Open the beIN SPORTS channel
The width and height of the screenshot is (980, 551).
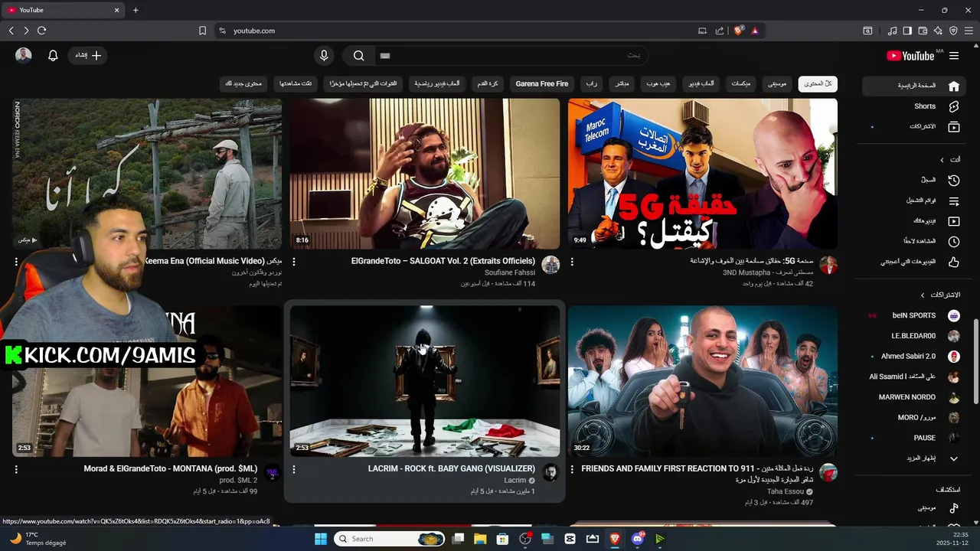coord(913,315)
